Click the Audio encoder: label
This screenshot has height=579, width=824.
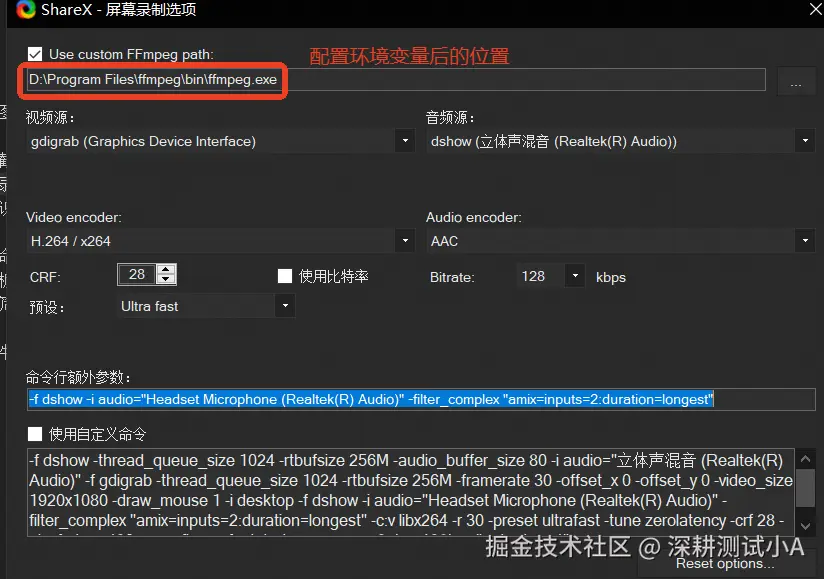[473, 218]
